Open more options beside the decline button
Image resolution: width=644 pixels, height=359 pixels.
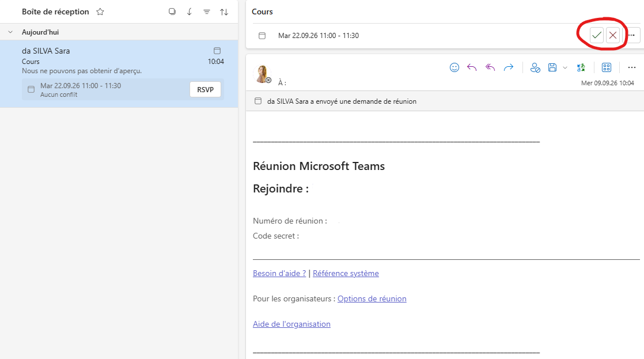[x=632, y=35]
